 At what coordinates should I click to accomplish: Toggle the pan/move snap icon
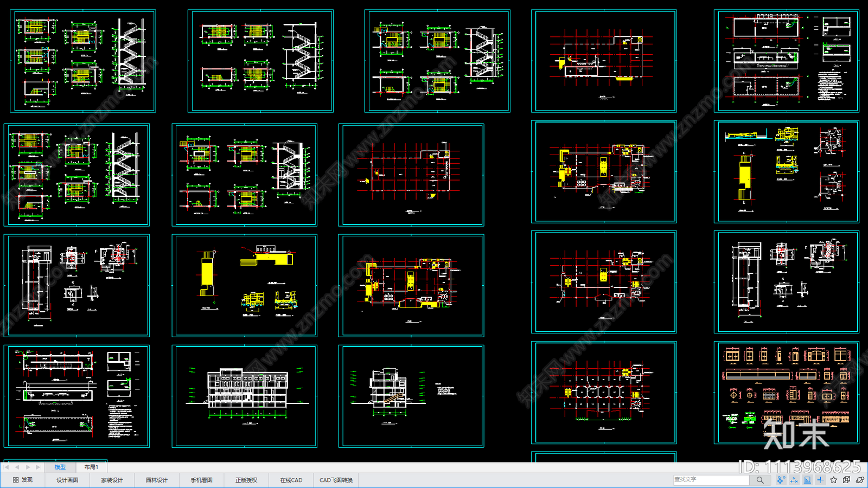coord(781,480)
